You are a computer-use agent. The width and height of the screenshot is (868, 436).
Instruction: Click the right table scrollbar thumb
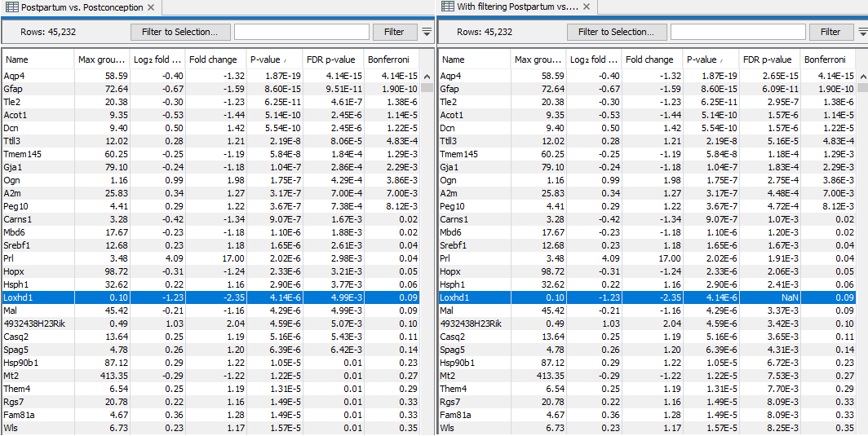point(863,87)
